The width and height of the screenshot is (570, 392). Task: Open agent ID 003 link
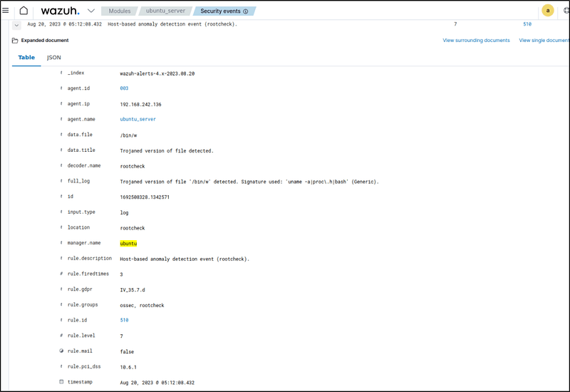point(124,88)
